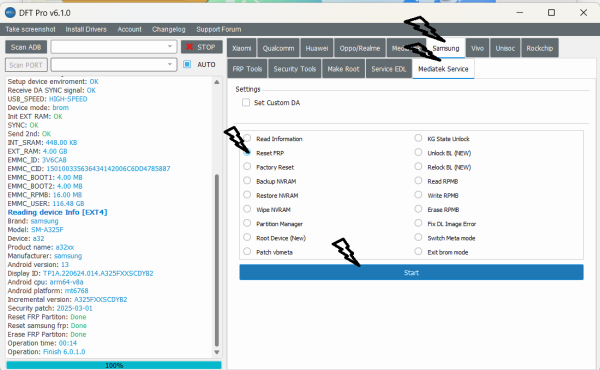Toggle the AUTO checkbox

pyautogui.click(x=187, y=64)
